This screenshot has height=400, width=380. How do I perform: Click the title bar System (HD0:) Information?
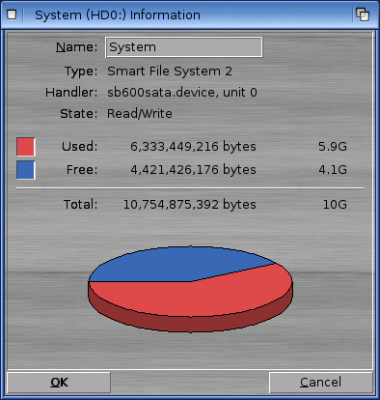point(118,15)
